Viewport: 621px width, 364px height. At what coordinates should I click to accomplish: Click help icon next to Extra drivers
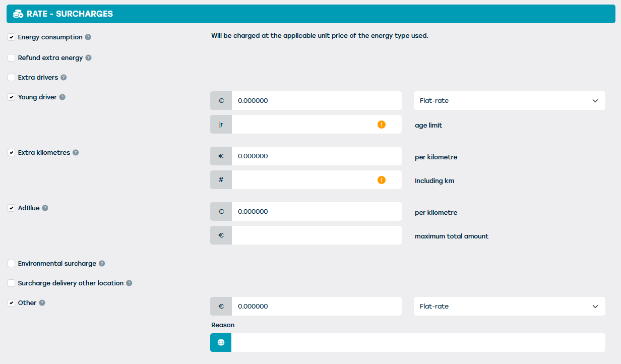[x=64, y=78]
